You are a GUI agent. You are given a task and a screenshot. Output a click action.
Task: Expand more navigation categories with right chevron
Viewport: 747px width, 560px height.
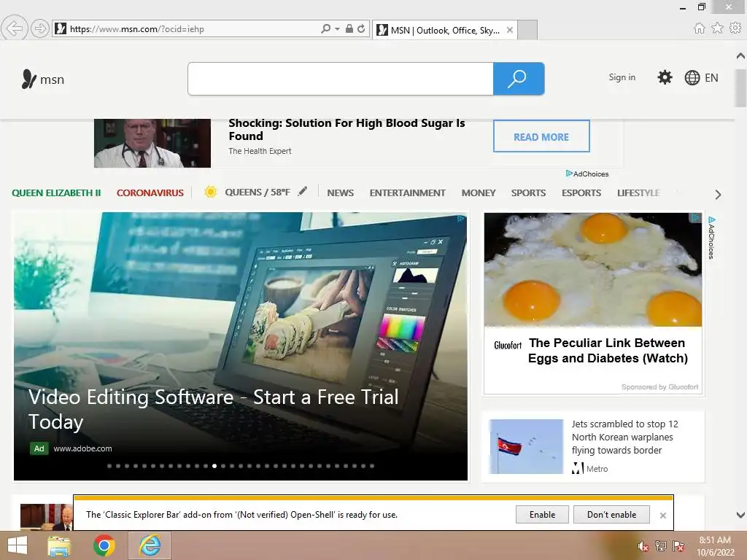tap(718, 194)
